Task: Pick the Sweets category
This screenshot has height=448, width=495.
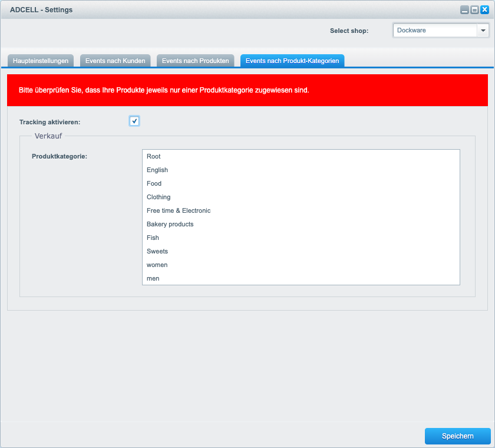Action: point(301,251)
